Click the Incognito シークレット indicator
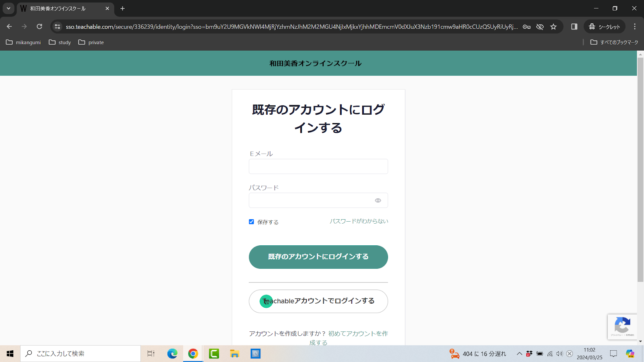Image resolution: width=644 pixels, height=362 pixels. tap(605, 27)
